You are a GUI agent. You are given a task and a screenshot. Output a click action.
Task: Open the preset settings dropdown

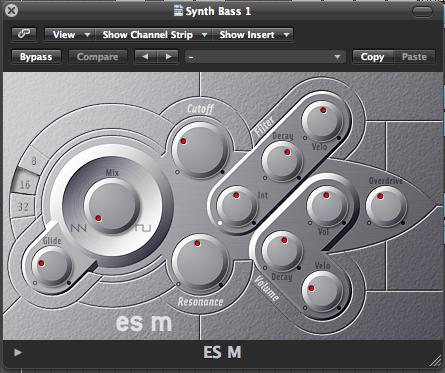[265, 57]
